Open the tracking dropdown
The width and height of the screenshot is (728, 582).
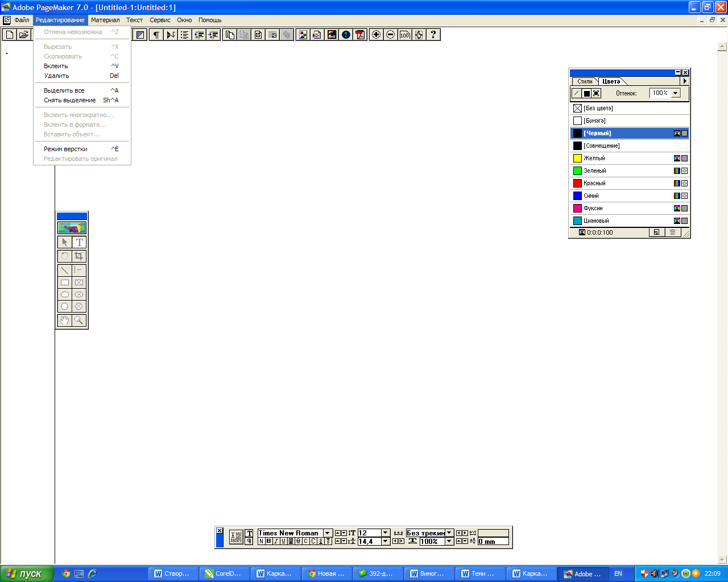449,533
